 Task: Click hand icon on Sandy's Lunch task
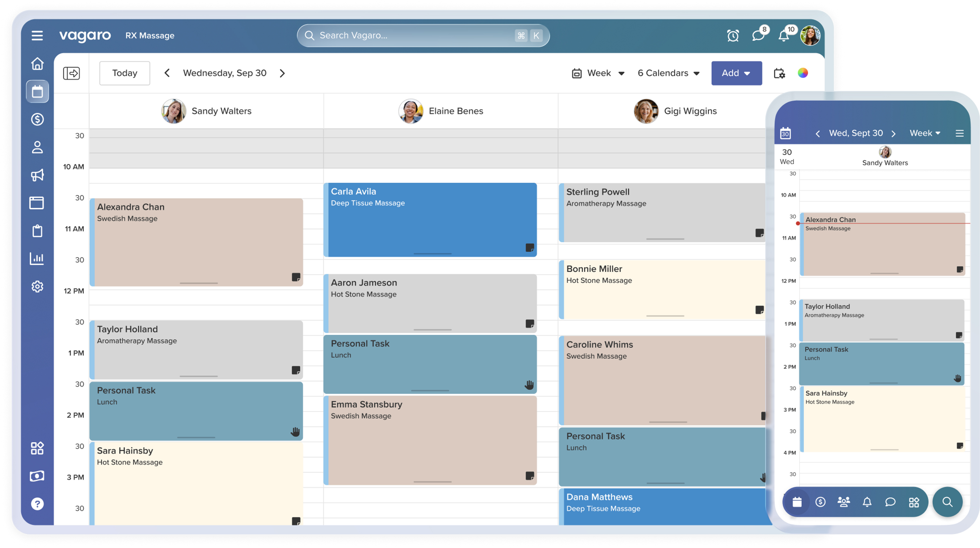click(x=295, y=432)
